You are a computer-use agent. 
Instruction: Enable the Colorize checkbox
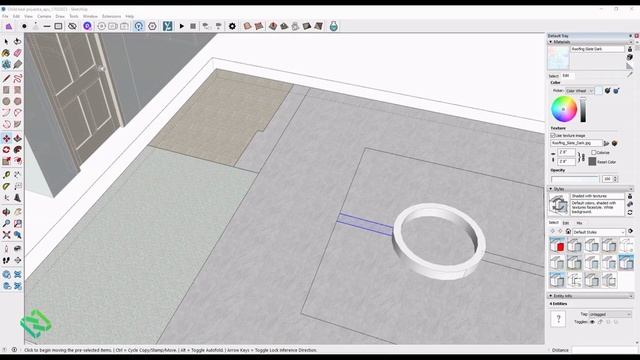[x=594, y=153]
